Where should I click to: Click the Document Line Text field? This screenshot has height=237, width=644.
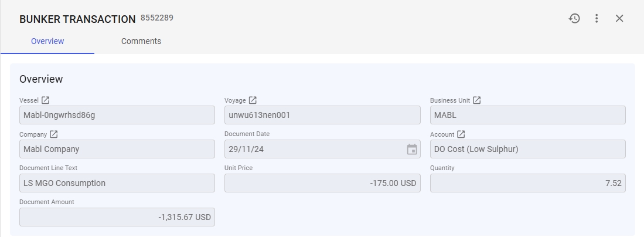coord(117,183)
